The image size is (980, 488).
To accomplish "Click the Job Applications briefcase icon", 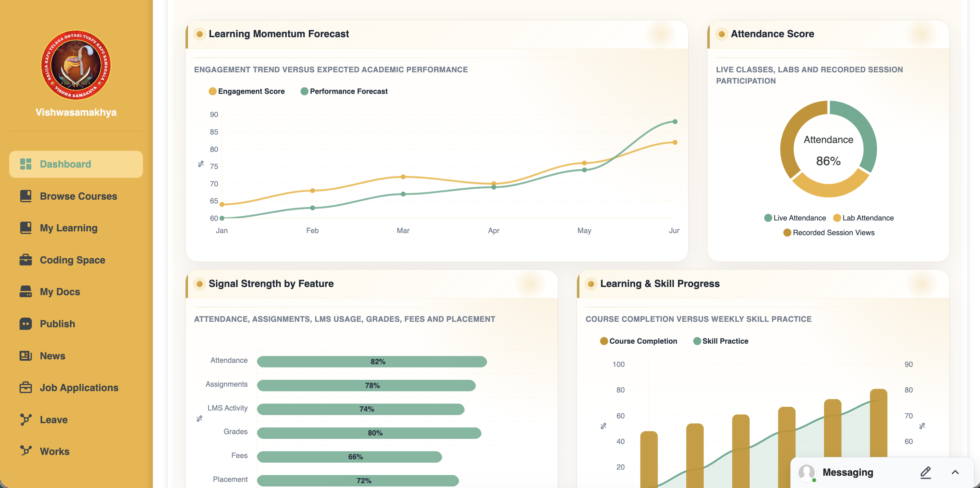I will [x=26, y=387].
